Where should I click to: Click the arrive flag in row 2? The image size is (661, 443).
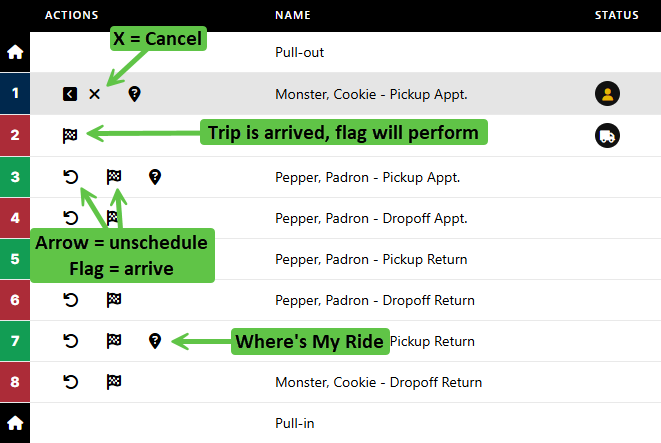click(69, 135)
